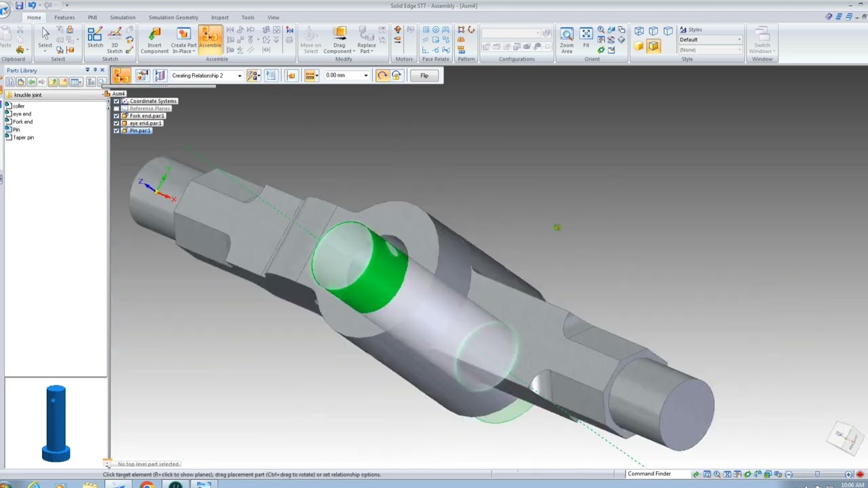Select the Taper pin part in library
This screenshot has height=488, width=868.
tap(23, 138)
